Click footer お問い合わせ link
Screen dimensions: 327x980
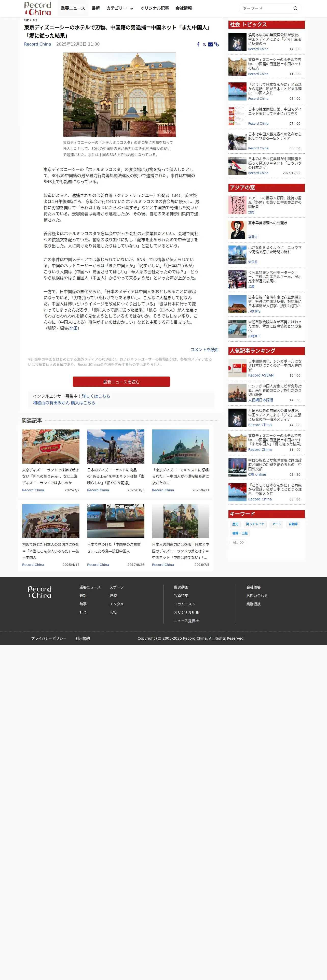[x=257, y=596]
